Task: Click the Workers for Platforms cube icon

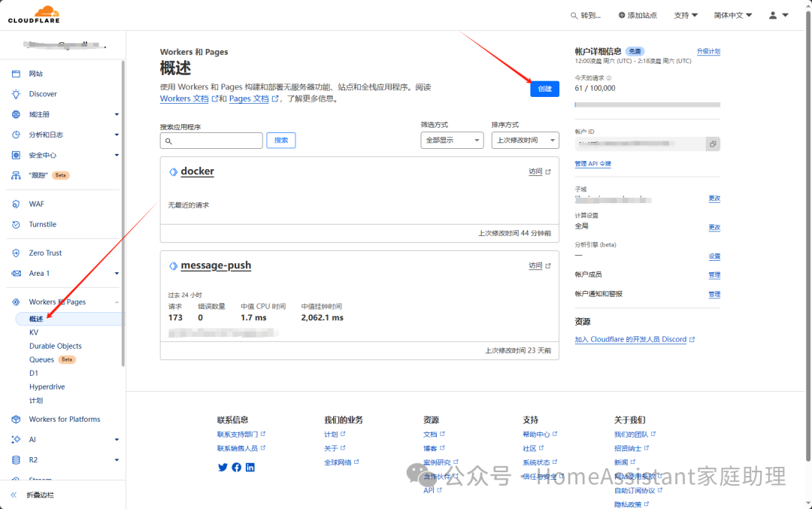Action: coord(16,420)
